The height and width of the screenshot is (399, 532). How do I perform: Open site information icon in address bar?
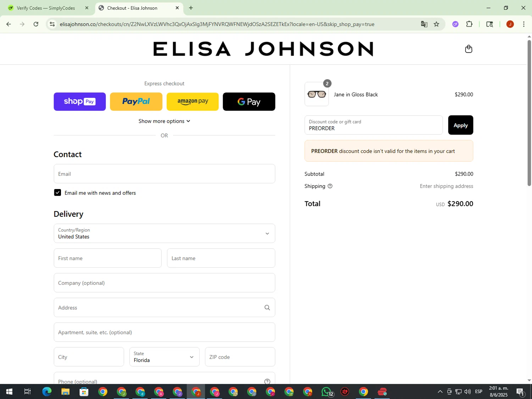tap(52, 24)
